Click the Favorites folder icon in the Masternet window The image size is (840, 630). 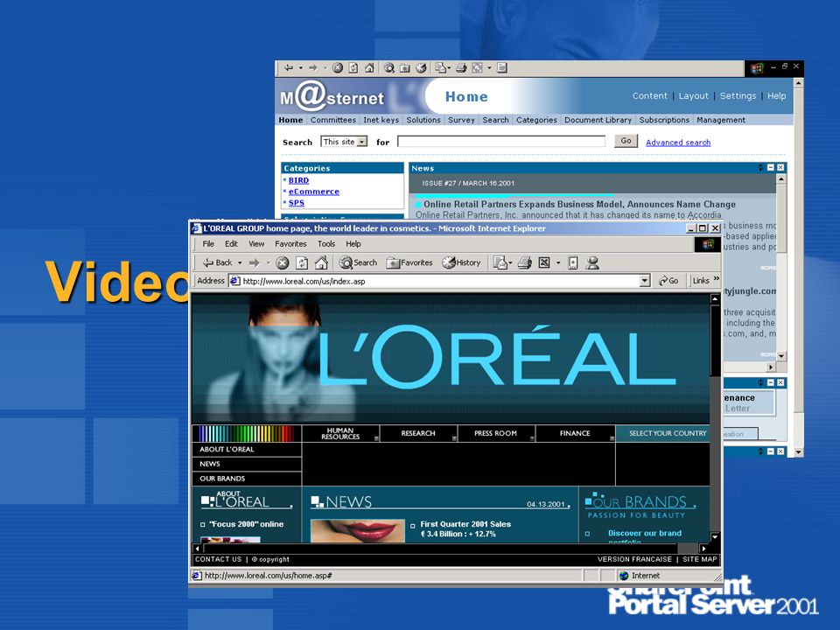[405, 67]
